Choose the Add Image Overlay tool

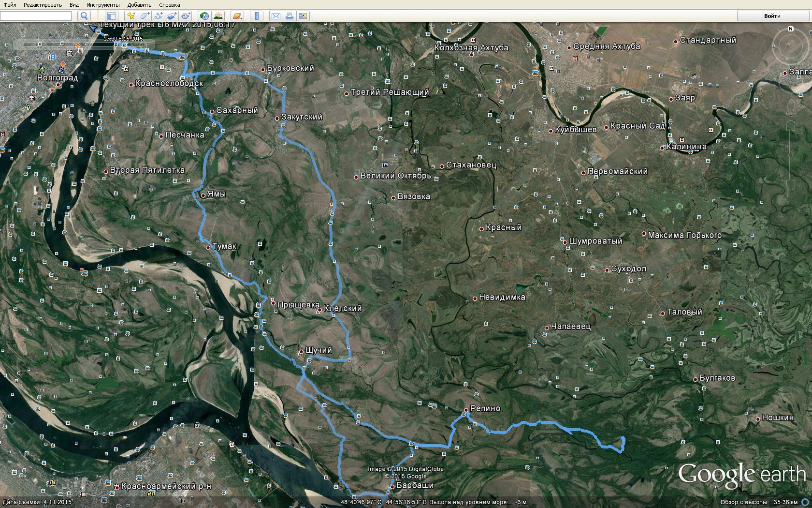[173, 16]
